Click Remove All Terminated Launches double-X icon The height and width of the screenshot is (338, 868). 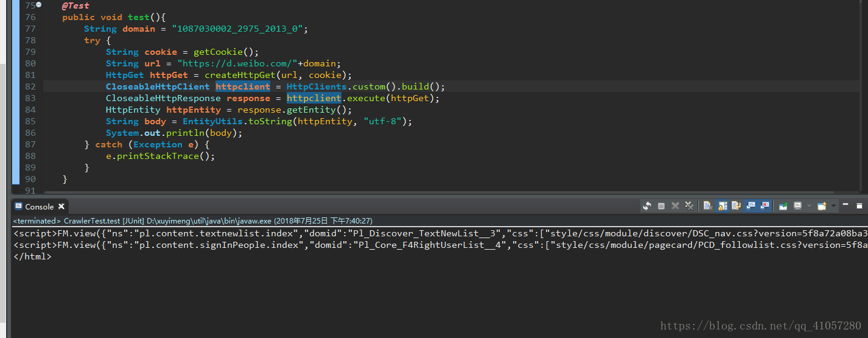689,206
